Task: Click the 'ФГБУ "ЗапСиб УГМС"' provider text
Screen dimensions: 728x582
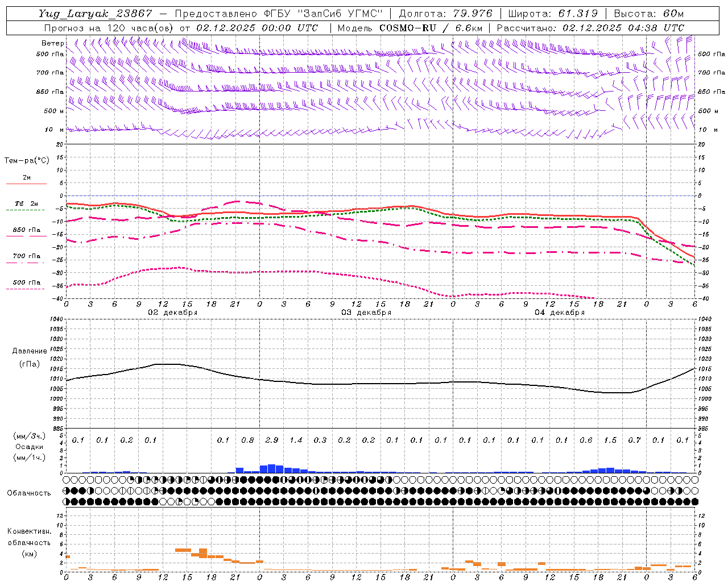Action: (x=324, y=14)
